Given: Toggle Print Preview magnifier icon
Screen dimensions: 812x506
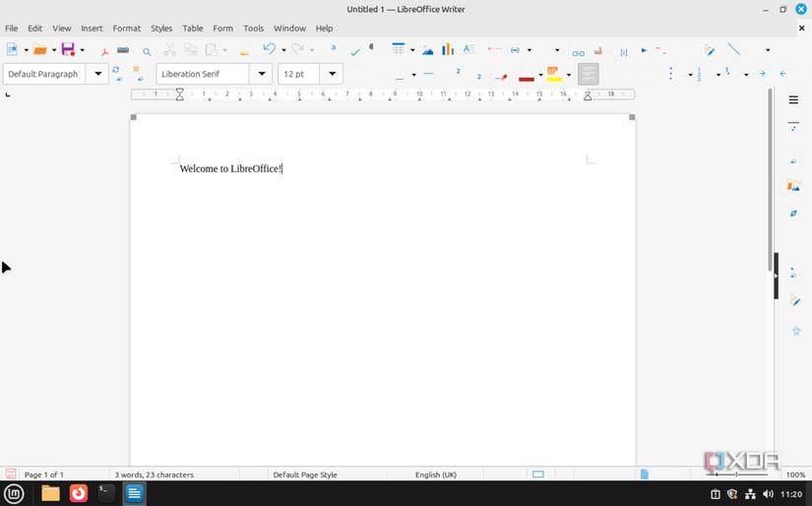Looking at the screenshot, I should (147, 51).
